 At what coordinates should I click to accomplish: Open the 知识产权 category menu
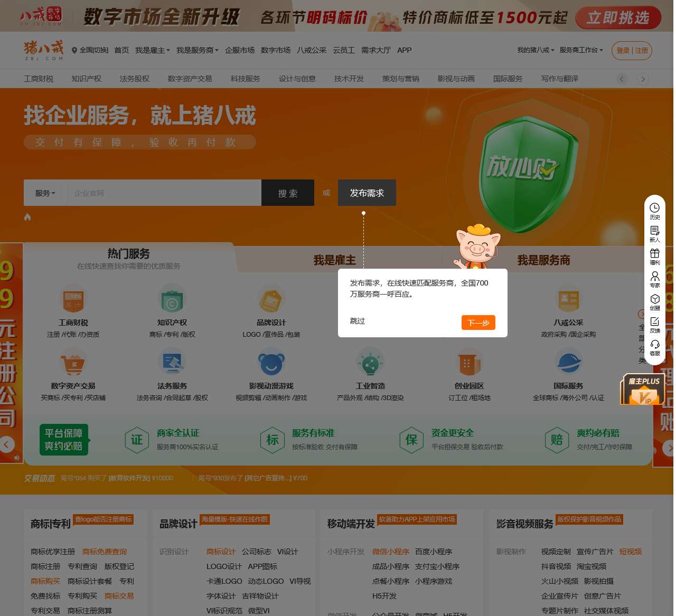pyautogui.click(x=86, y=79)
